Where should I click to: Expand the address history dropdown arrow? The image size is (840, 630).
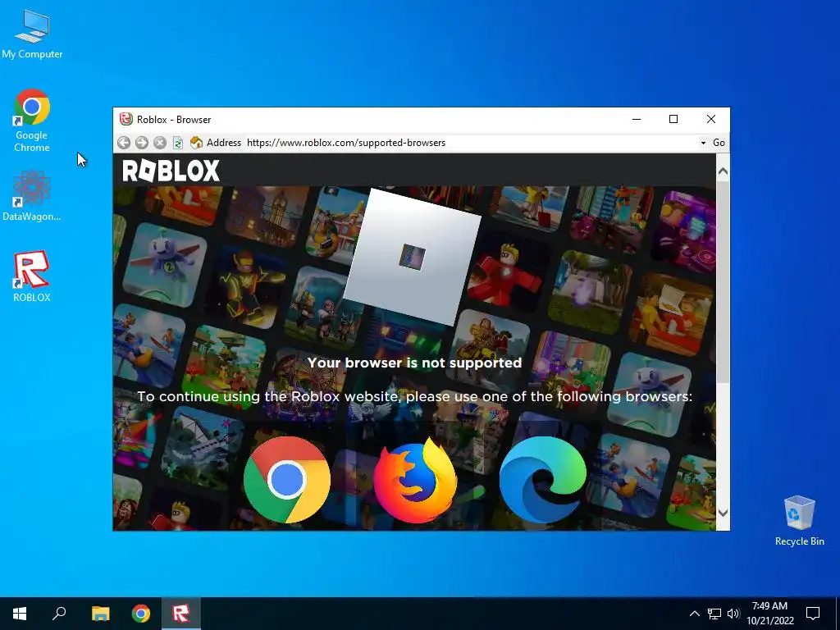703,143
